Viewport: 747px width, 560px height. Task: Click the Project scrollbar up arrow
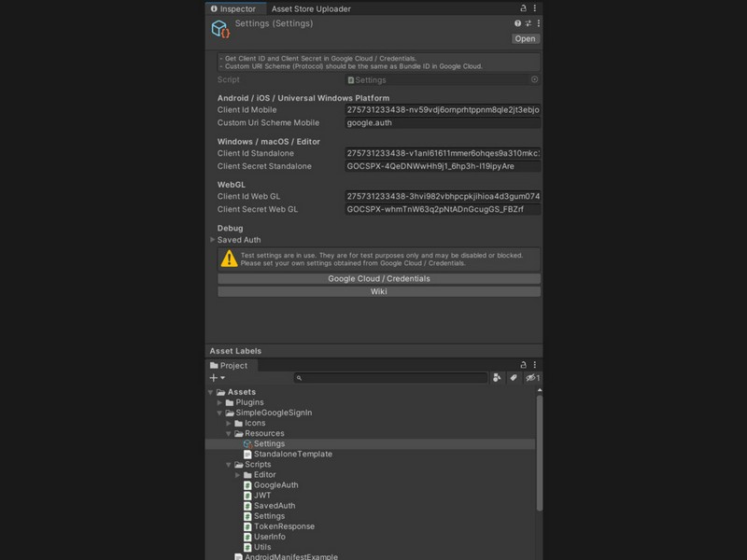[x=540, y=390]
